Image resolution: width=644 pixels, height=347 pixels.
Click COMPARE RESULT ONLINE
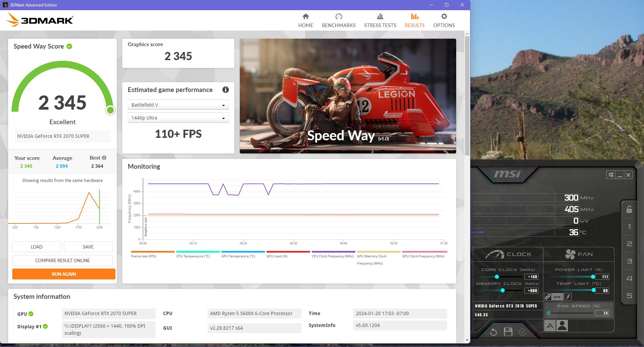click(x=62, y=260)
